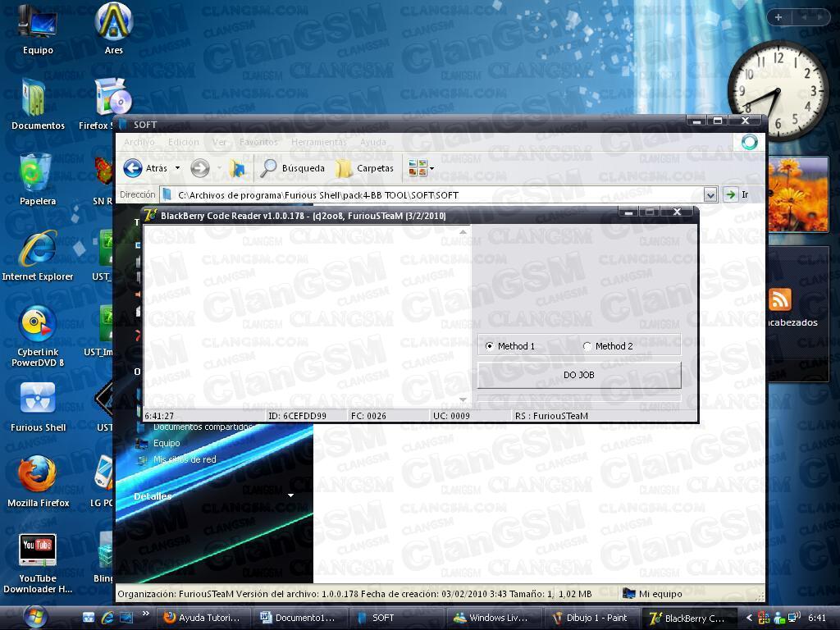Click the up-folder icon in SOFT toolbar
This screenshot has height=630, width=840.
237,168
